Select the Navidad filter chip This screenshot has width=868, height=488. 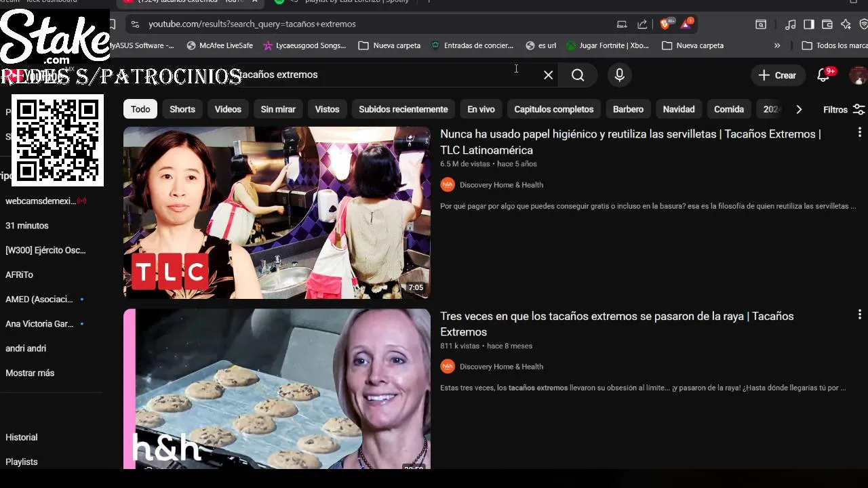[679, 109]
